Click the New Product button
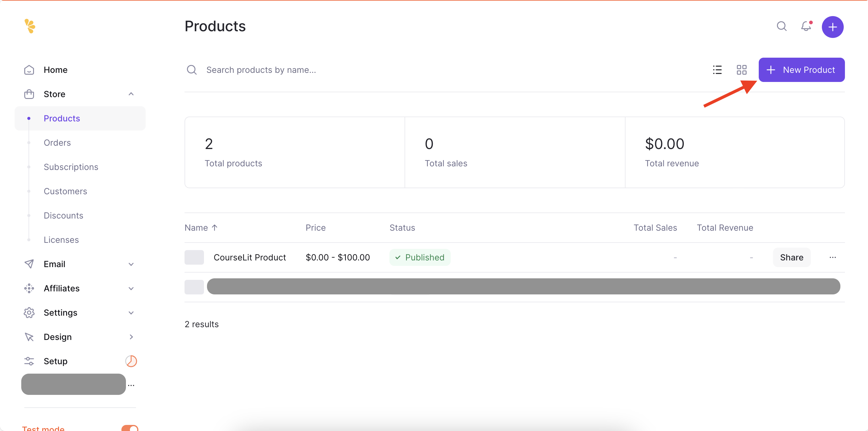Viewport: 868px width, 431px height. [802, 70]
